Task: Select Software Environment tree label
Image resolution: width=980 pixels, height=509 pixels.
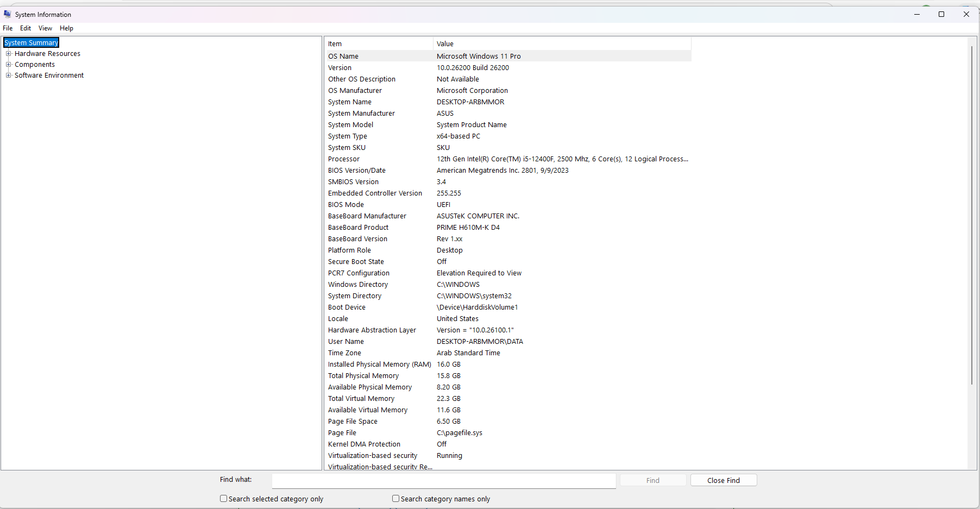Action: [x=49, y=76]
